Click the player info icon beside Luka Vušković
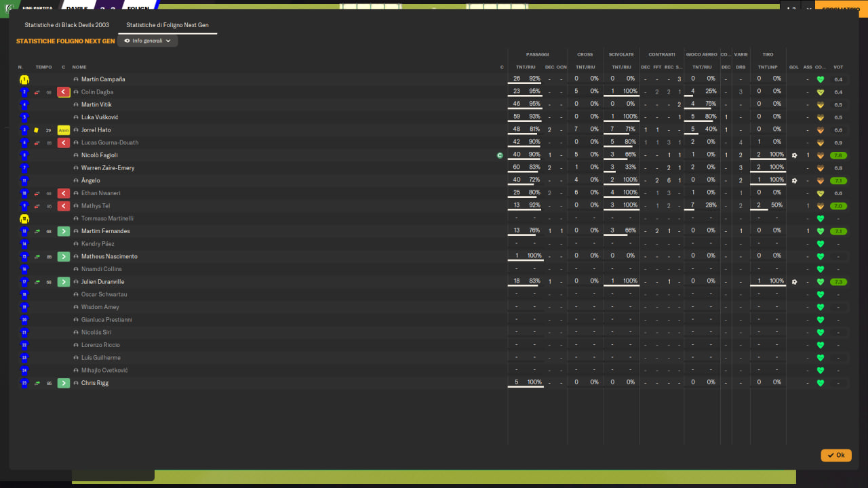This screenshot has height=488, width=868. 76,117
